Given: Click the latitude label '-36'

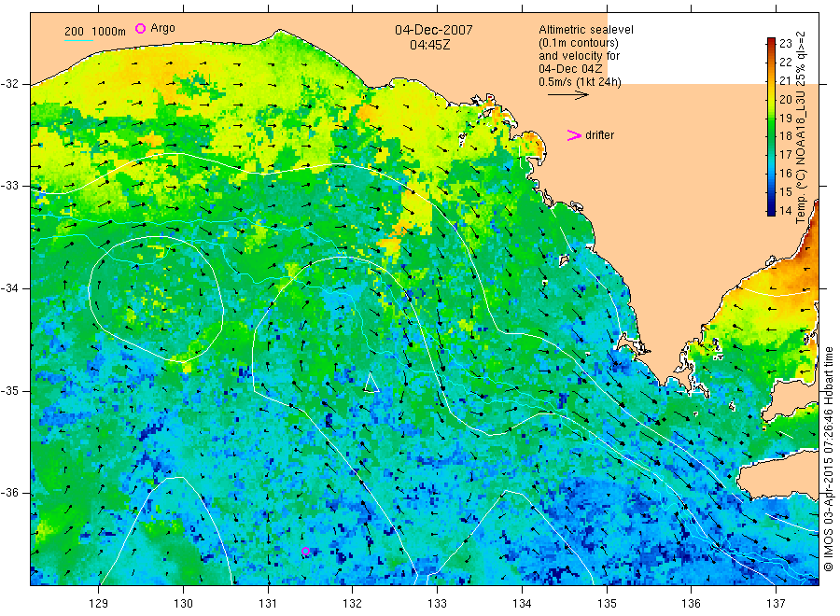Looking at the screenshot, I should tap(9, 493).
